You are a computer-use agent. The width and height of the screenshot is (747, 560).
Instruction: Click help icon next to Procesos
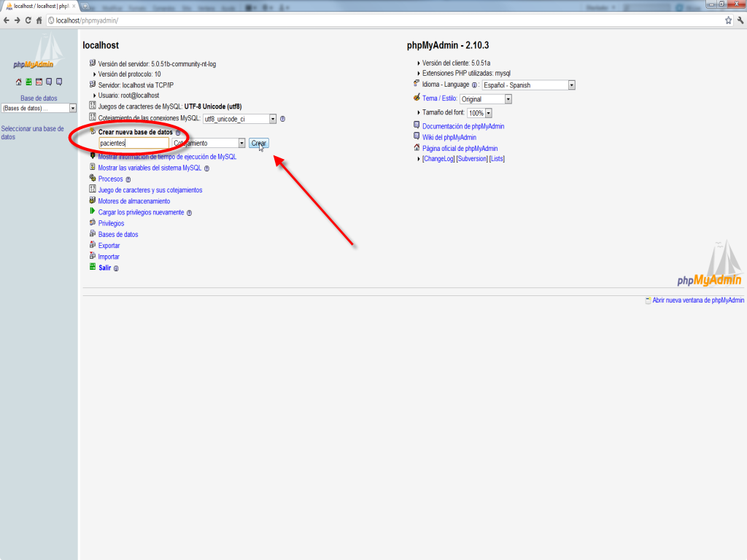(128, 179)
